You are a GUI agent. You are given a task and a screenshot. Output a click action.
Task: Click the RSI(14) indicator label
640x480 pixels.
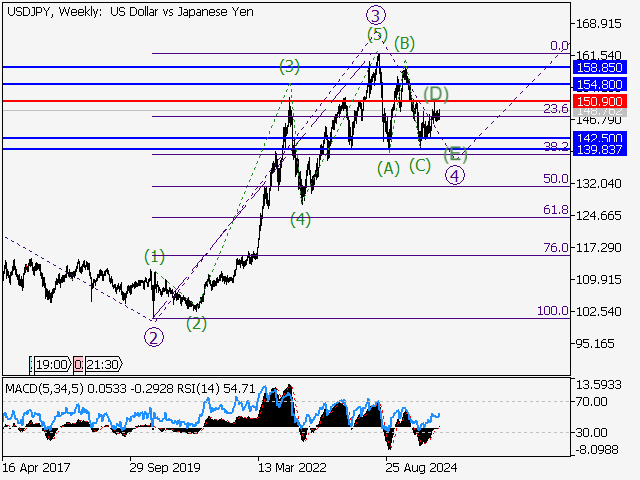[x=178, y=386]
